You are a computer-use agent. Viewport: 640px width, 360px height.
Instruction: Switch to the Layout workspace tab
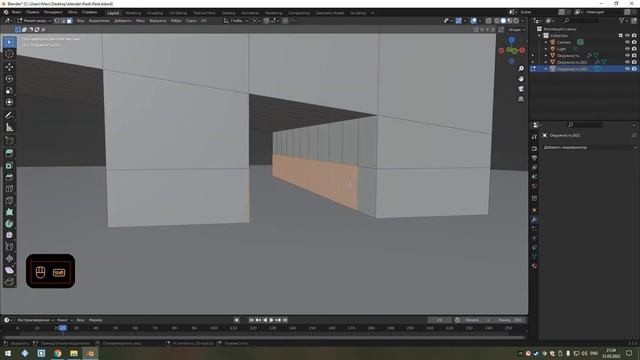tap(113, 13)
